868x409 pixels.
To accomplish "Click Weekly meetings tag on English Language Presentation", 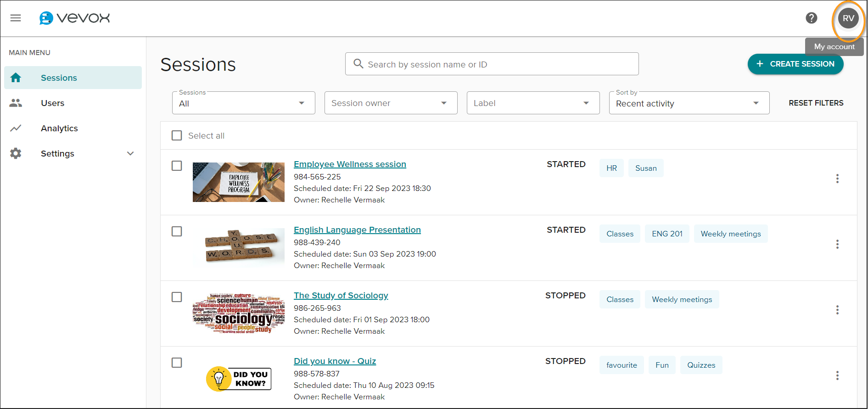I will (x=731, y=234).
